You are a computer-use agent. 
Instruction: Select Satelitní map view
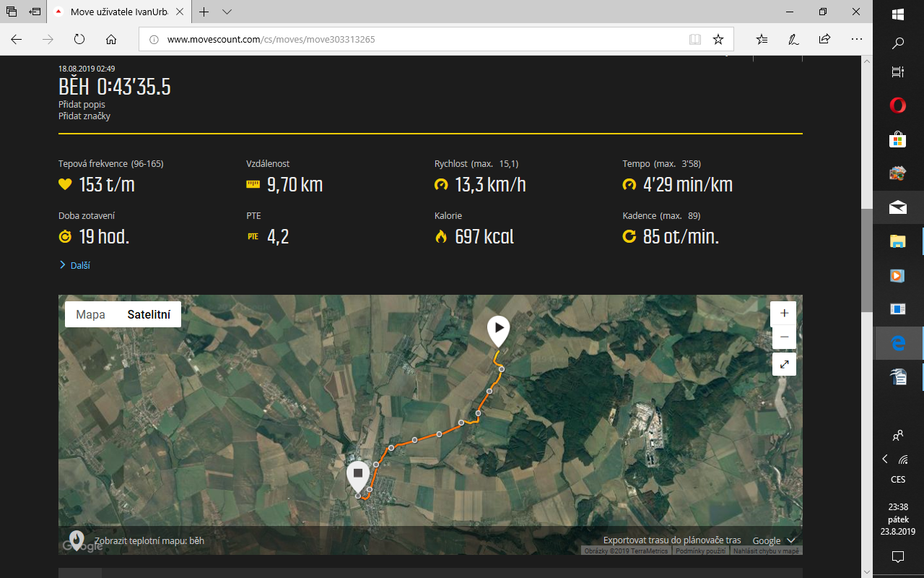149,314
